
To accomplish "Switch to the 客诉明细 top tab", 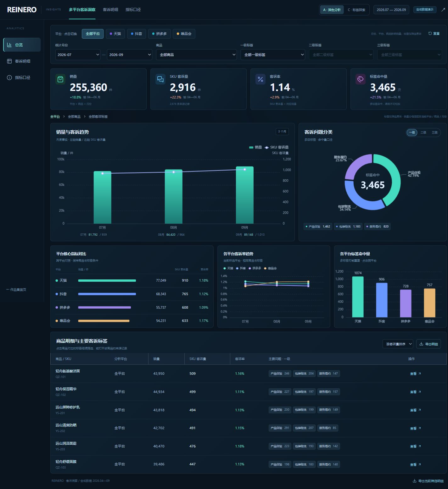I will pos(110,10).
